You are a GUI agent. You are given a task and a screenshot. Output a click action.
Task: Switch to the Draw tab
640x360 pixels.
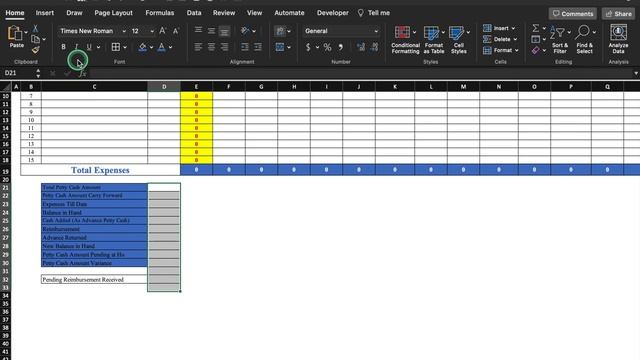pos(74,13)
